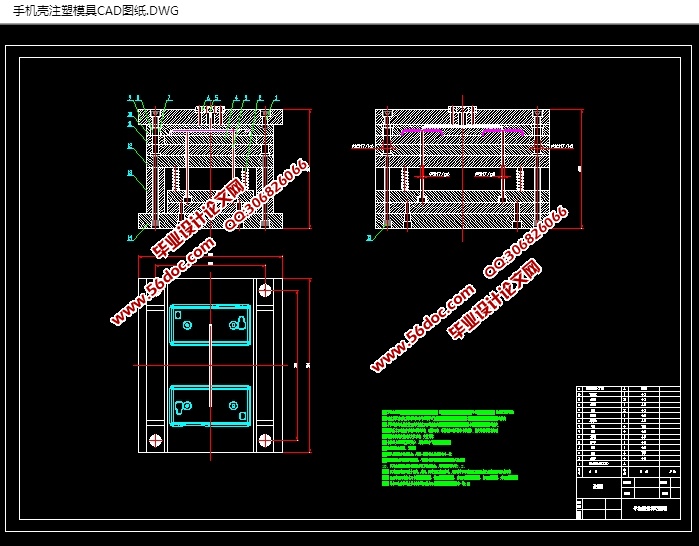Select the right side section view of the mold
Image resolution: width=699 pixels, height=546 pixels.
tap(461, 170)
